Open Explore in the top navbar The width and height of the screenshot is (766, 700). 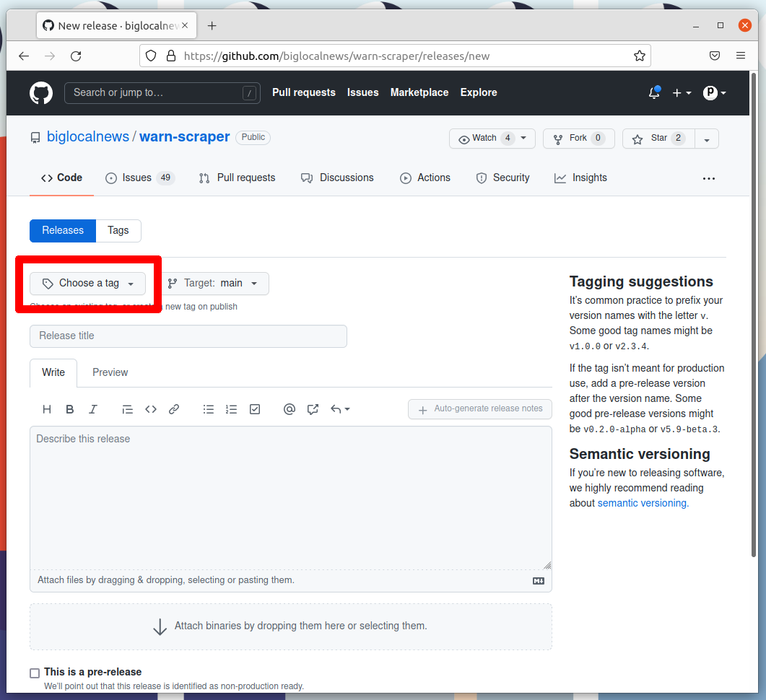tap(479, 93)
